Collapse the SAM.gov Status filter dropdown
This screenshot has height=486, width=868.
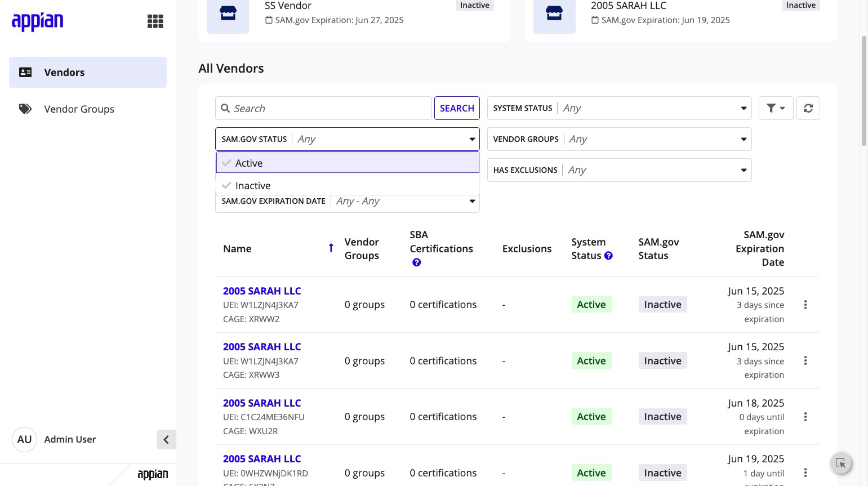[x=348, y=139]
